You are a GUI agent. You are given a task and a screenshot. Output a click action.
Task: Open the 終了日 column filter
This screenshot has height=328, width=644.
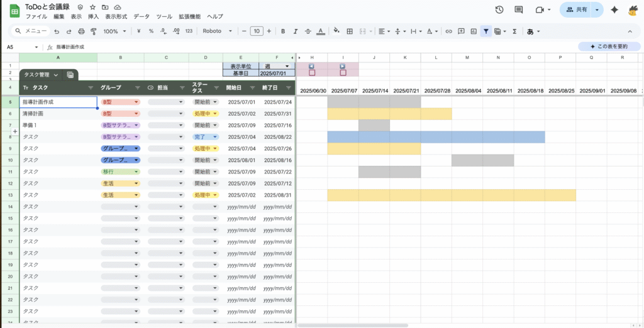tap(288, 88)
